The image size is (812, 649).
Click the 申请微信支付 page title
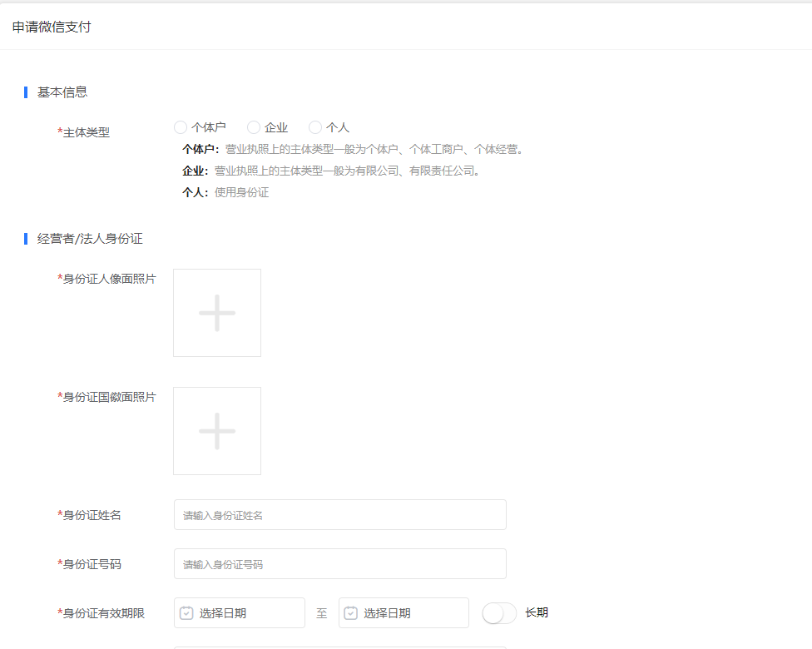(52, 27)
